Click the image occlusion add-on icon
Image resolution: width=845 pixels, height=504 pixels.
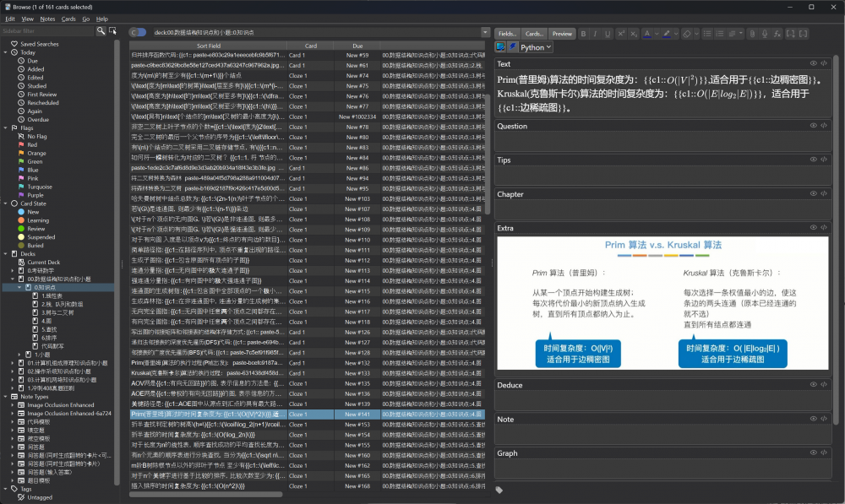click(x=500, y=46)
